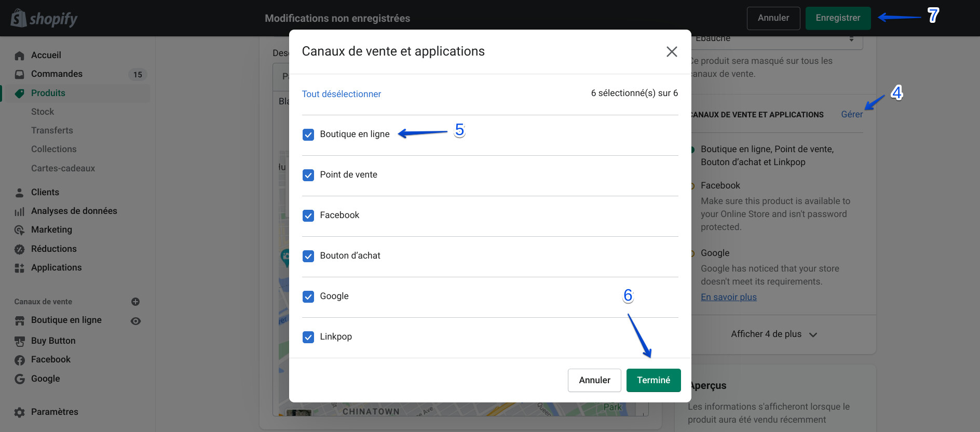Uncheck the Facebook channel checkbox
The width and height of the screenshot is (980, 432).
coord(308,216)
